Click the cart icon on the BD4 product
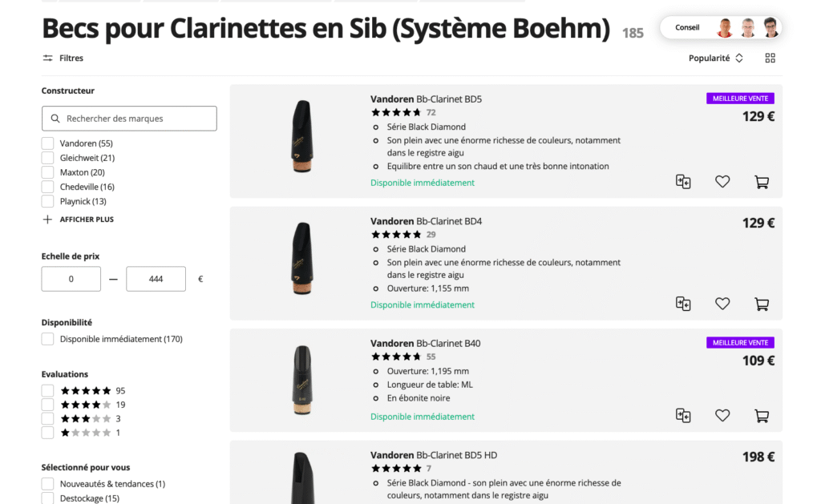821x504 pixels. 761,304
